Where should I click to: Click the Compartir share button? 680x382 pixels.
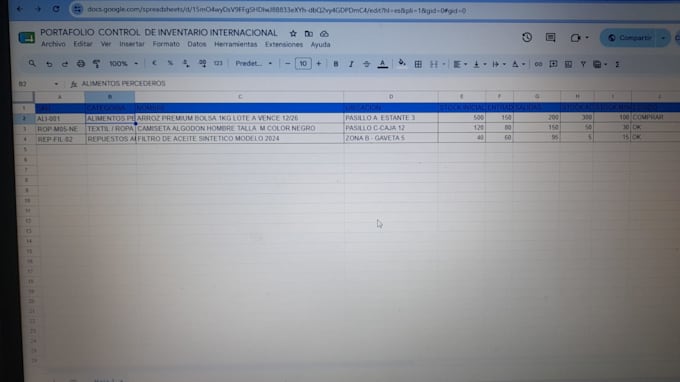click(630, 38)
